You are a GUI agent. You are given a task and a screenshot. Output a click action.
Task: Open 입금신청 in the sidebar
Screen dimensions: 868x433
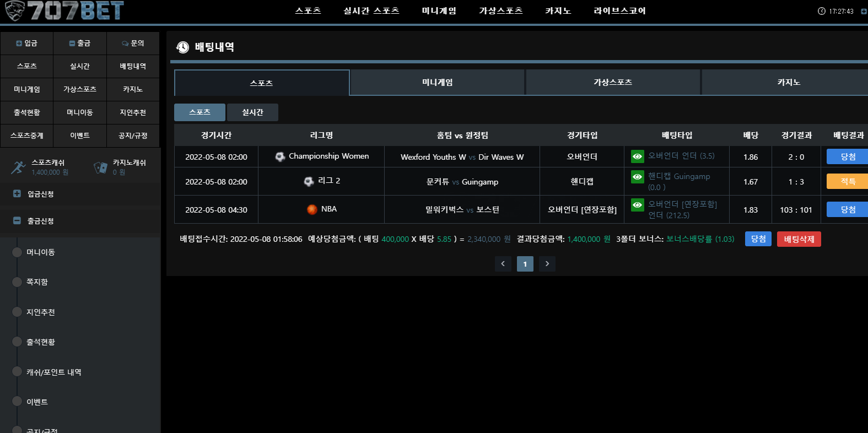80,194
